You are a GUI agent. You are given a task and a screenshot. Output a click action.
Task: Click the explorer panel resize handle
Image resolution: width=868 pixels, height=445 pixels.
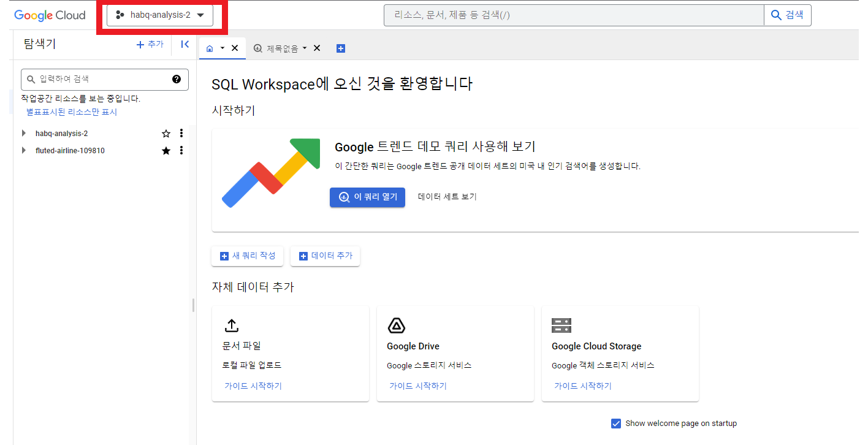point(193,305)
